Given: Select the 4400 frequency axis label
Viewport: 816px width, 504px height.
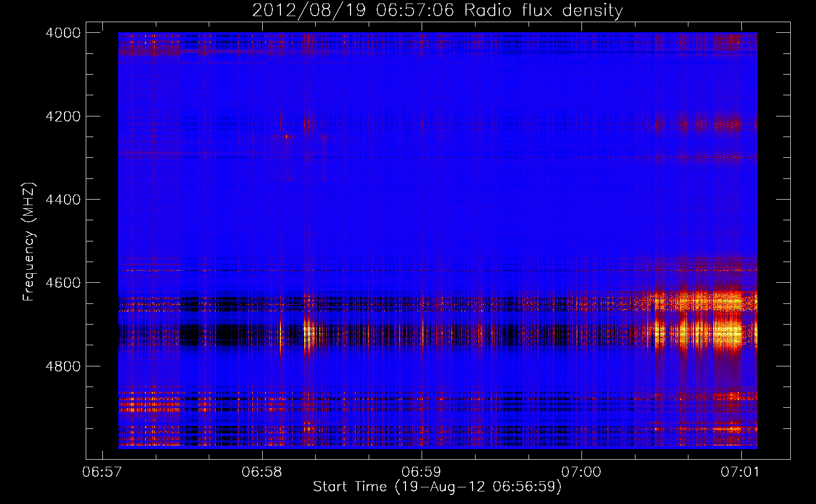Looking at the screenshot, I should click(x=63, y=200).
